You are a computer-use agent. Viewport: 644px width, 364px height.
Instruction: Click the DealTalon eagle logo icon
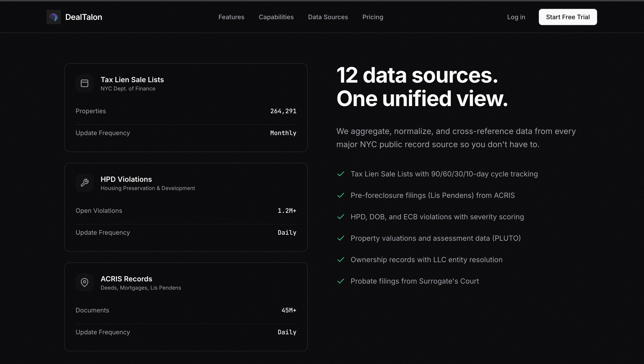point(54,17)
